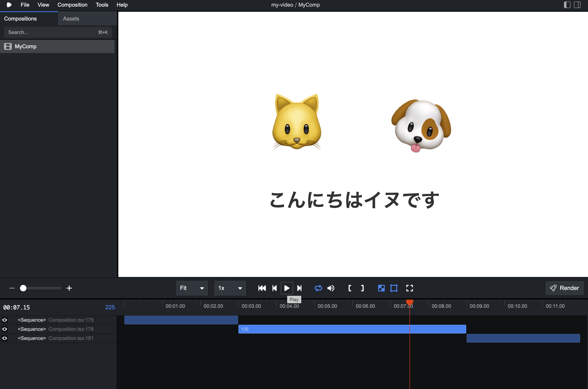Select the MyComp composition
The image size is (588, 389).
pos(57,46)
